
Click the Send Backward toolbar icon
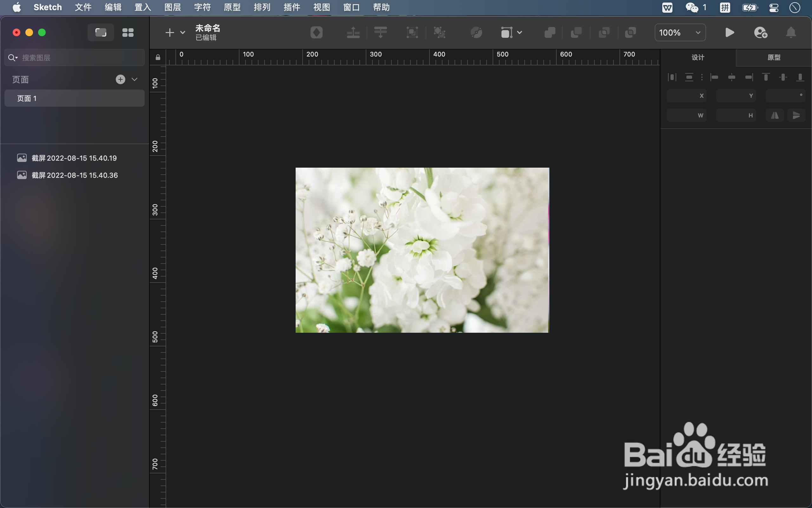381,33
